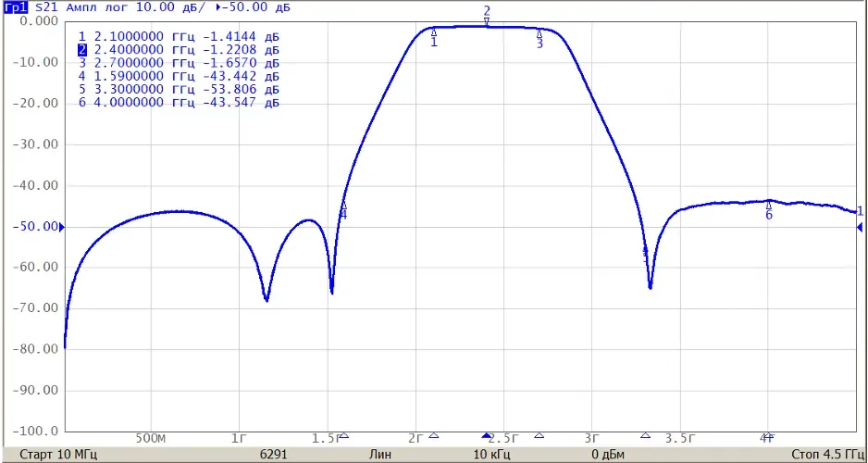Click the Стоп 4.5 ГГц stop frequency field

coord(827,455)
